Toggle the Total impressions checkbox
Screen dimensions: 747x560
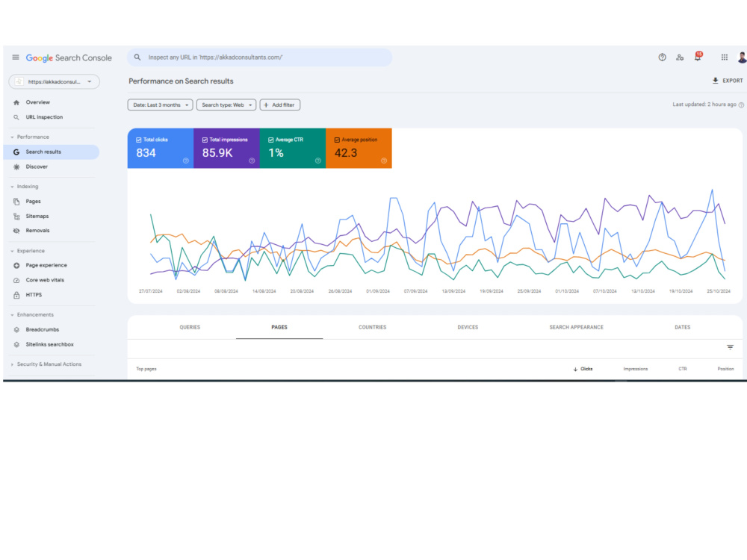click(x=205, y=140)
